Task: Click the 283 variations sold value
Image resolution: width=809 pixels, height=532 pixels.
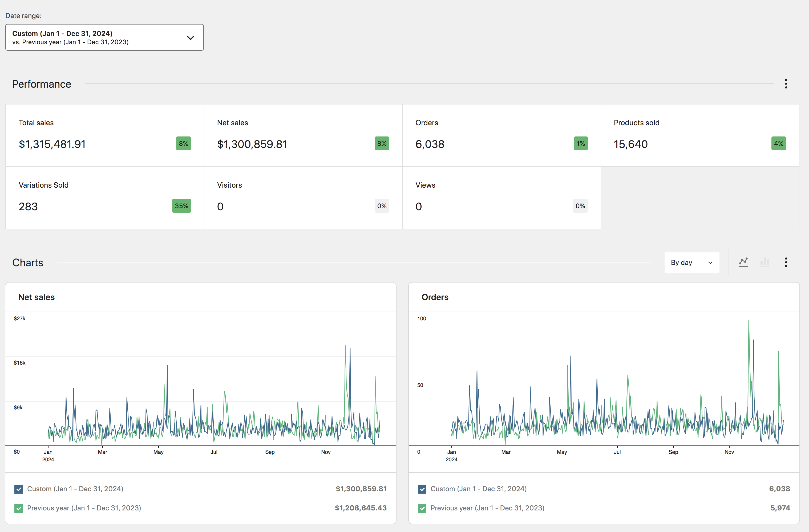Action: [28, 206]
